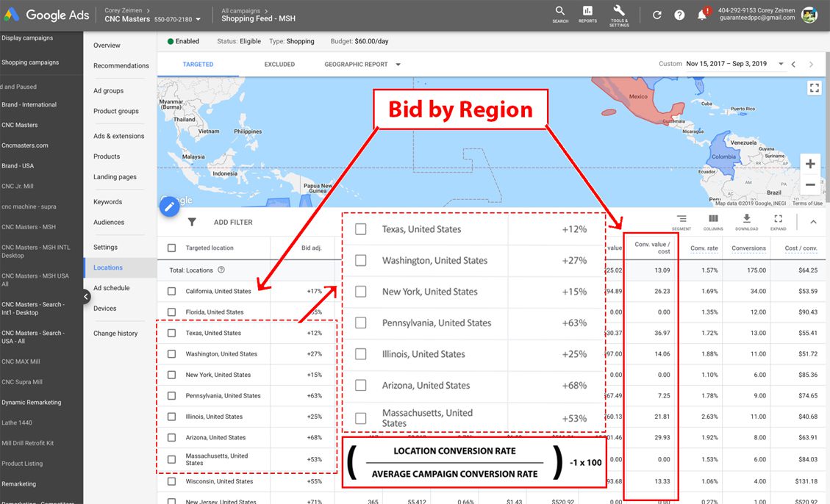Expand All campaigns breadcrumb chevron

pos(266,10)
